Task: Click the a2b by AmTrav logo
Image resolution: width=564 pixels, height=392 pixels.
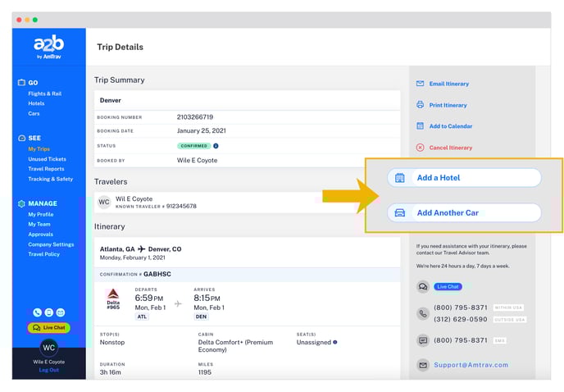Action: (48, 48)
